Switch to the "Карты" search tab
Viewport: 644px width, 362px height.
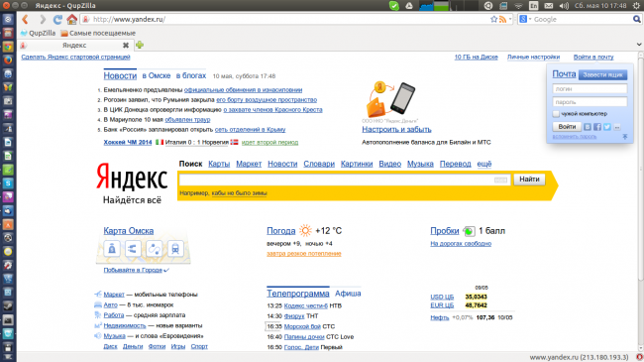219,164
